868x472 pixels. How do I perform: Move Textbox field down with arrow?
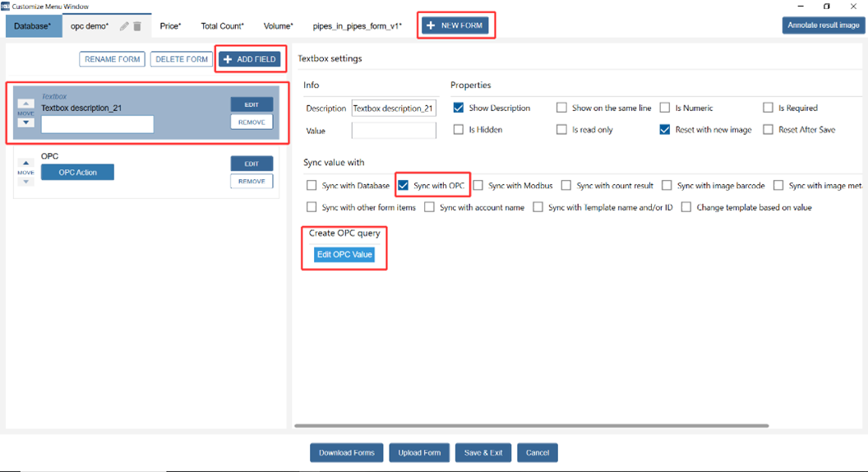pos(25,123)
